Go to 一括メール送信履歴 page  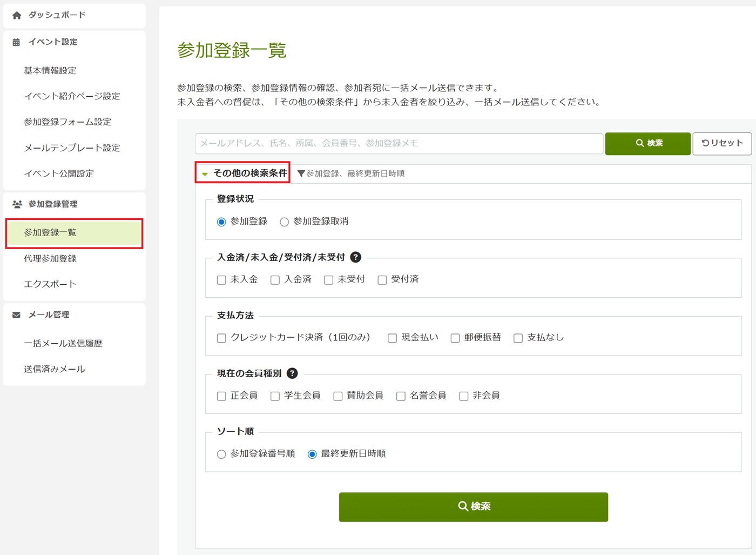63,344
